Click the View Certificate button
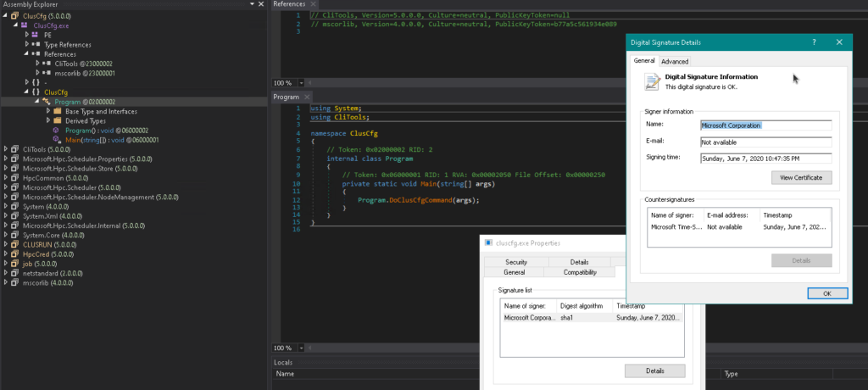Image resolution: width=868 pixels, height=390 pixels. (801, 177)
